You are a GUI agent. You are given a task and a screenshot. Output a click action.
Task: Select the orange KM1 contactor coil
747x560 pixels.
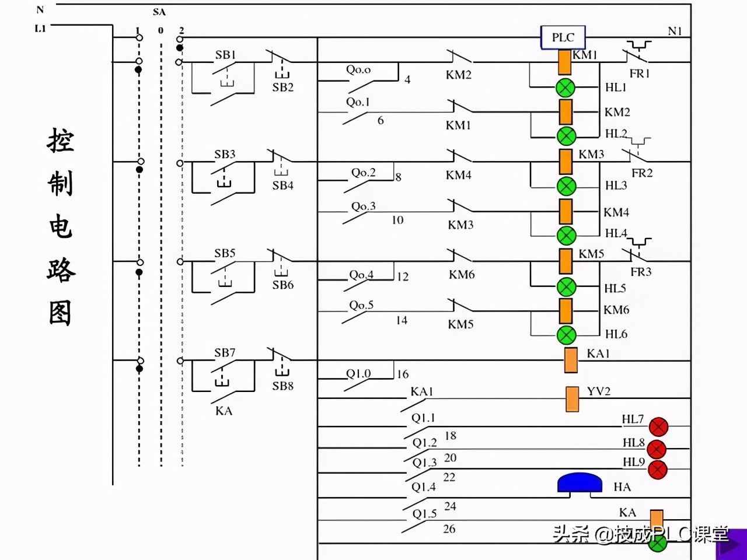(x=564, y=62)
